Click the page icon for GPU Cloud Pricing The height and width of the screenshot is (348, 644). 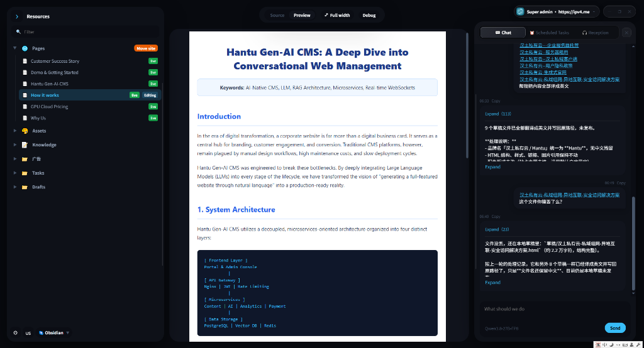click(x=25, y=107)
